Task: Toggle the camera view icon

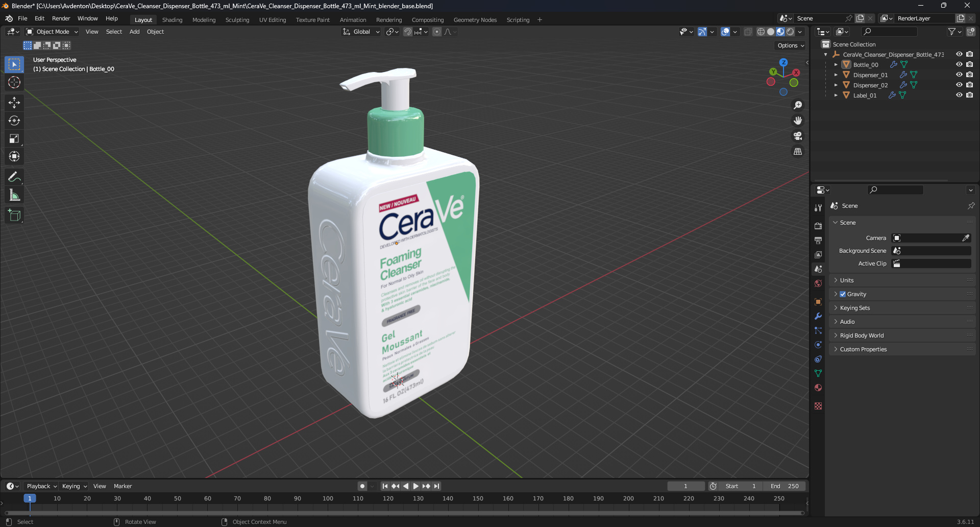Action: (x=798, y=136)
